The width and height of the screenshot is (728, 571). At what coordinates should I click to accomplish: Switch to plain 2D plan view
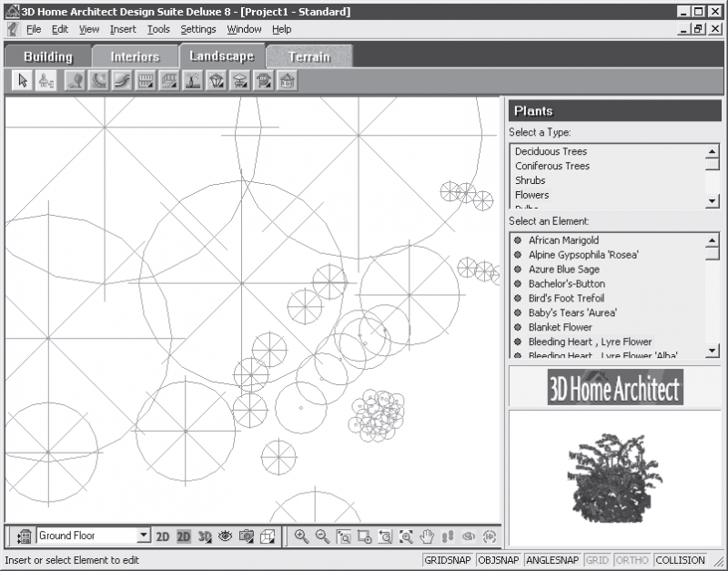(163, 536)
